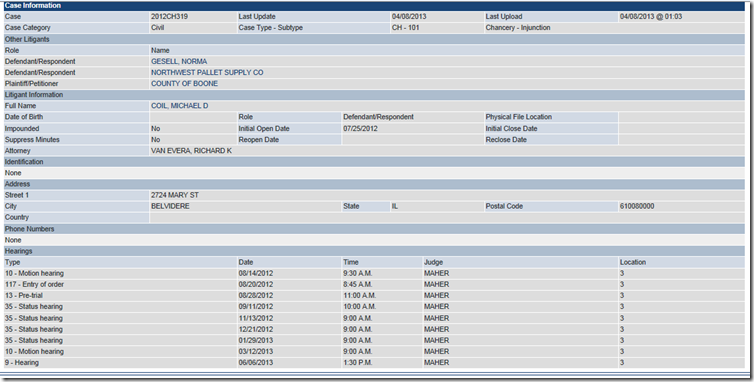
Task: Click the Country field label
Action: (17, 217)
